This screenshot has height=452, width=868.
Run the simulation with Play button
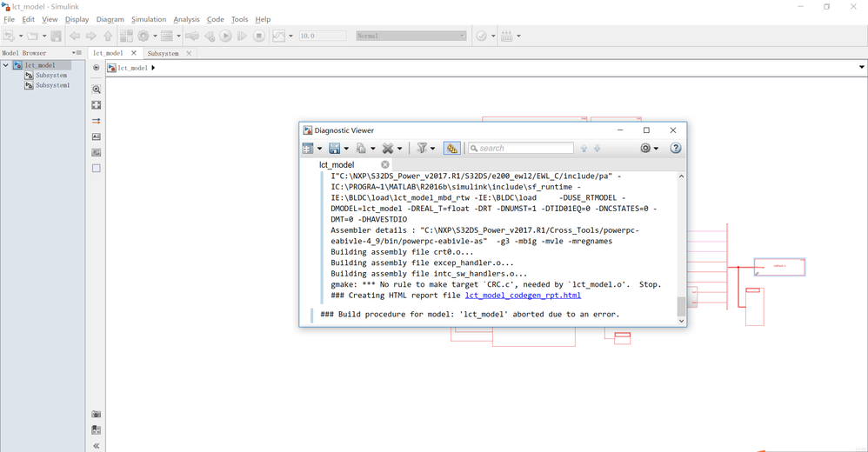click(225, 36)
